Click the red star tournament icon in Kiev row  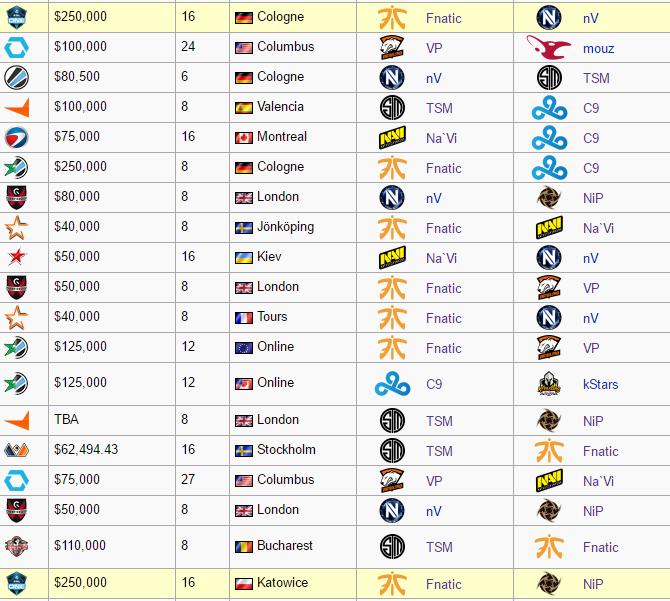coord(17,256)
